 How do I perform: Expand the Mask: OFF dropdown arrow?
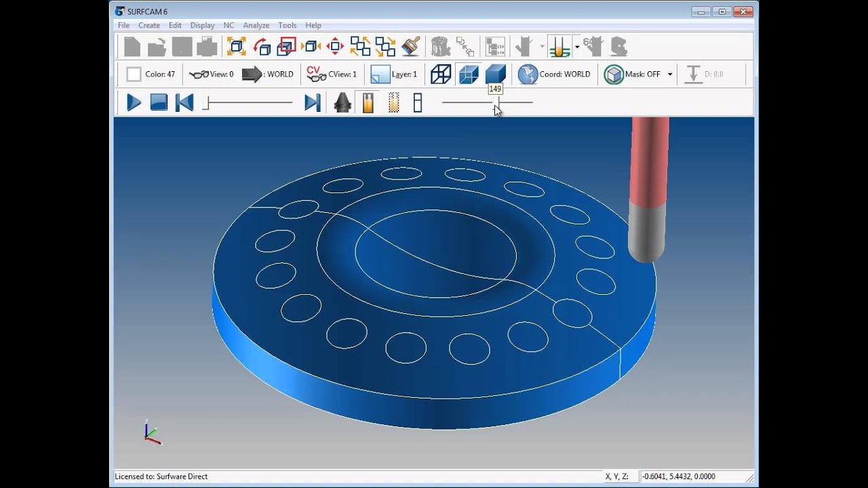(x=670, y=75)
